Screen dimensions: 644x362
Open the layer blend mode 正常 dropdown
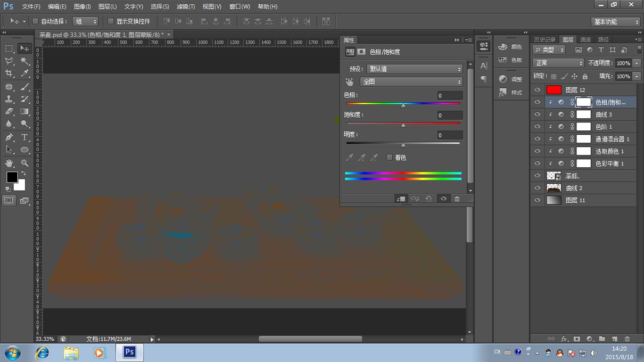coord(558,63)
